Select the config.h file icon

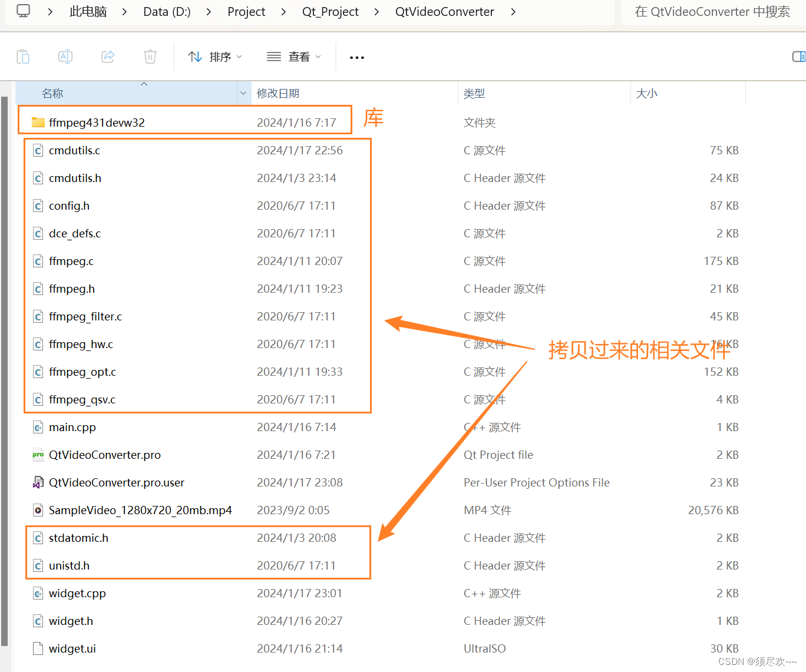(x=38, y=206)
